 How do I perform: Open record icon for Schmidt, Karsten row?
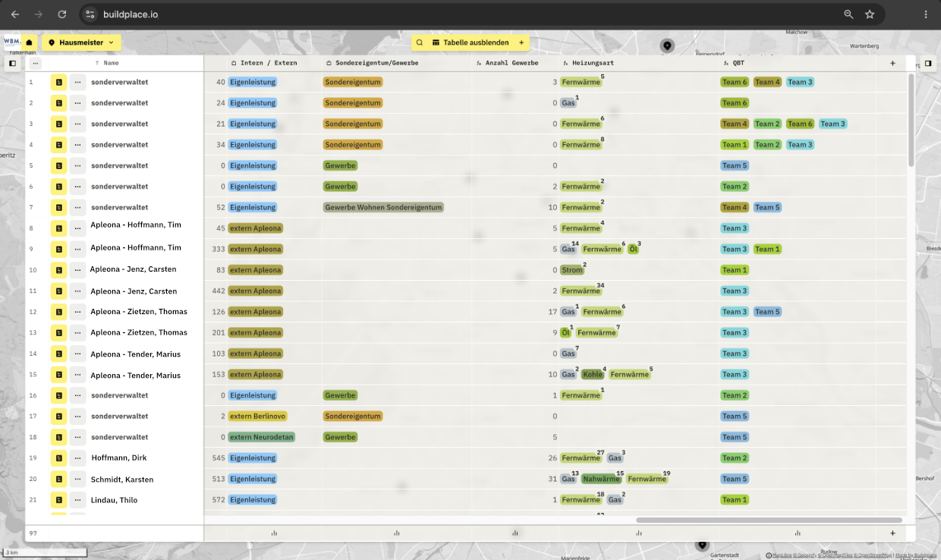(58, 479)
